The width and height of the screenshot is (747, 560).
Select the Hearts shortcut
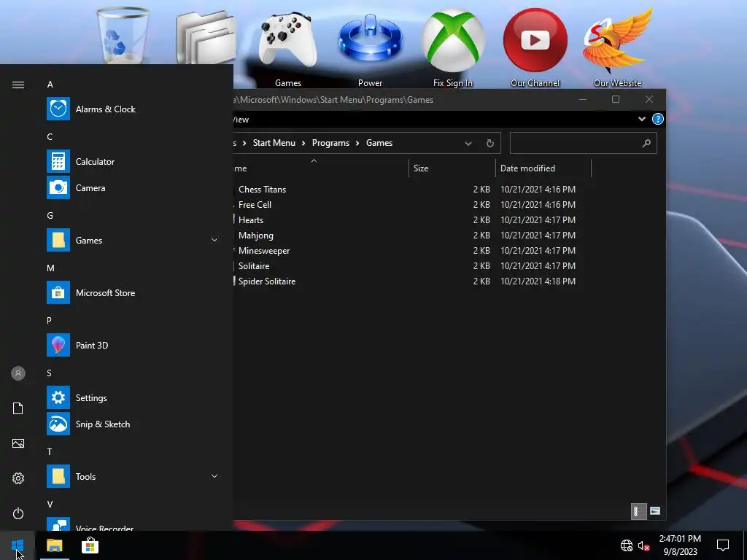click(x=251, y=220)
